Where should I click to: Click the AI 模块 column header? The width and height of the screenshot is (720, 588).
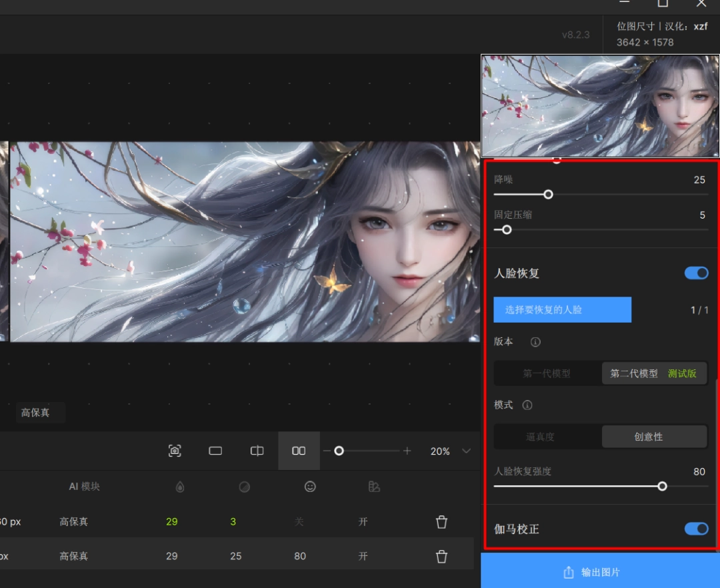pyautogui.click(x=85, y=487)
